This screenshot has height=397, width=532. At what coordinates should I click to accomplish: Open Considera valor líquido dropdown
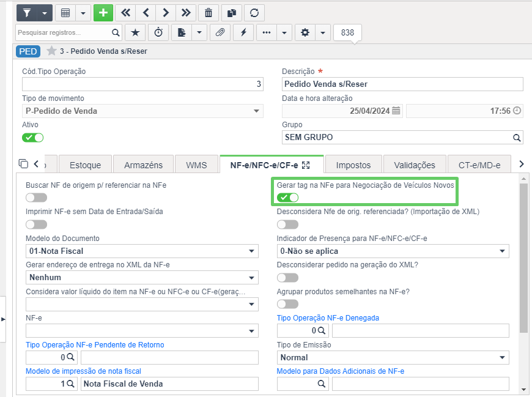[142, 305]
